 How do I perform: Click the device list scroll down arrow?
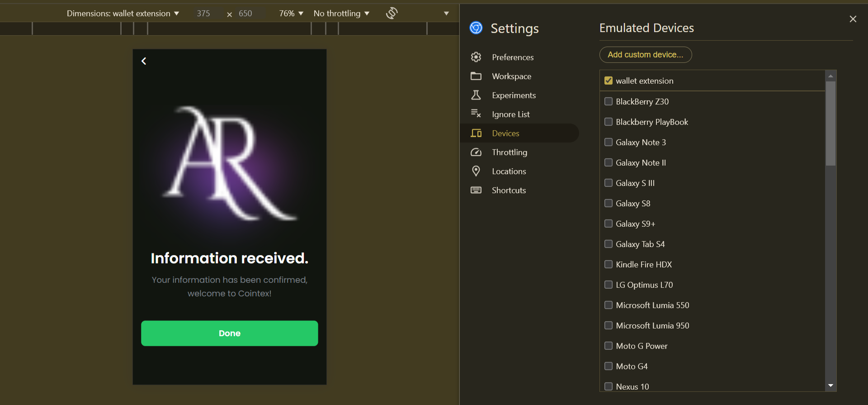[x=830, y=386]
